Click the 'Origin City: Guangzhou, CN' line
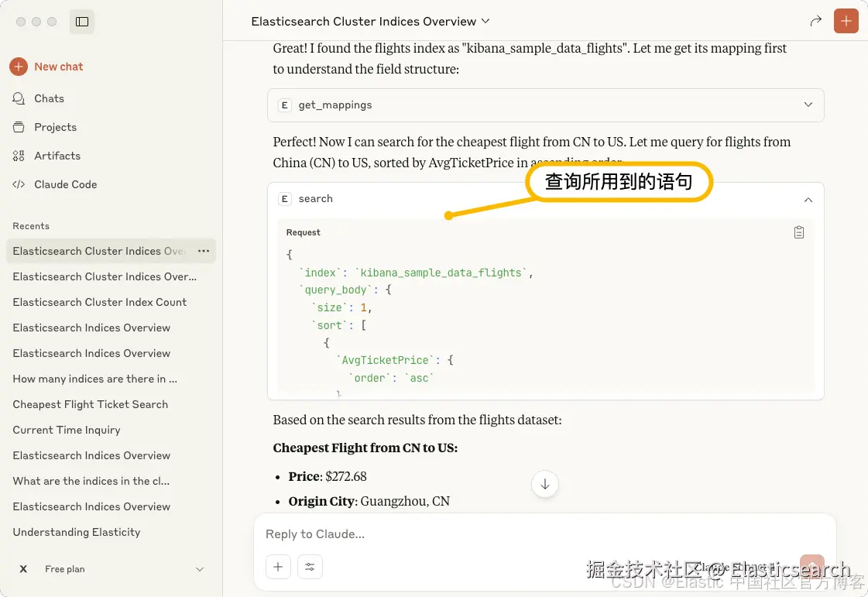 click(x=369, y=501)
